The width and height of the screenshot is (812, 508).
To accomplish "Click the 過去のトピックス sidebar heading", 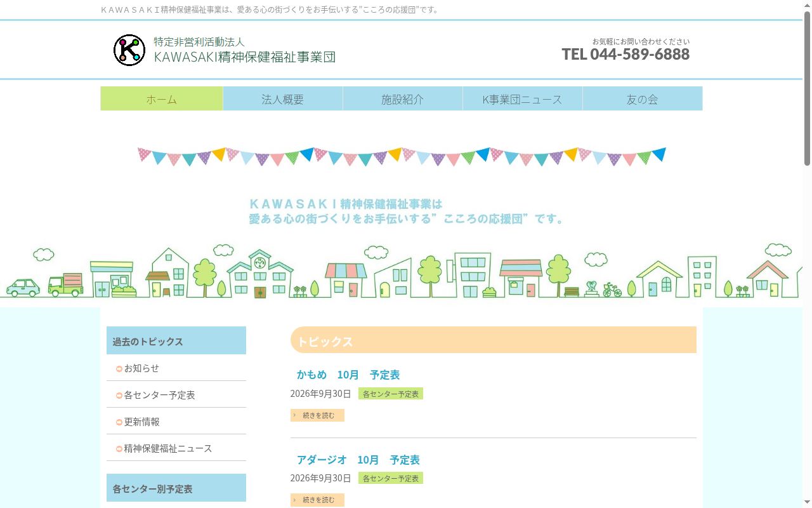I will 176,341.
